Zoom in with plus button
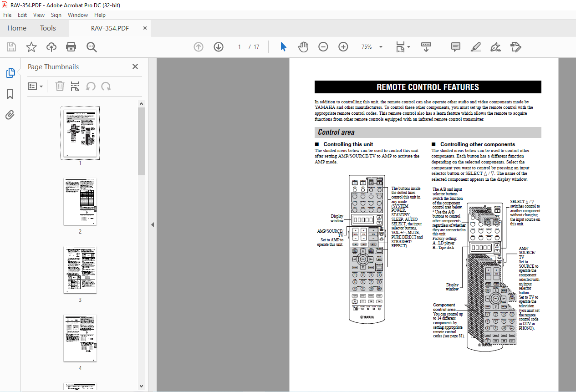Image resolution: width=576 pixels, height=392 pixels. pos(343,47)
